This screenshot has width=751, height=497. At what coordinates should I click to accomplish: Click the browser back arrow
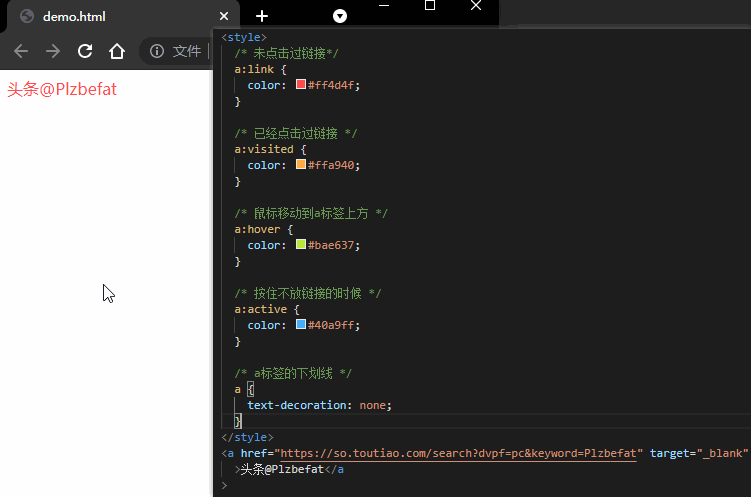tap(21, 51)
